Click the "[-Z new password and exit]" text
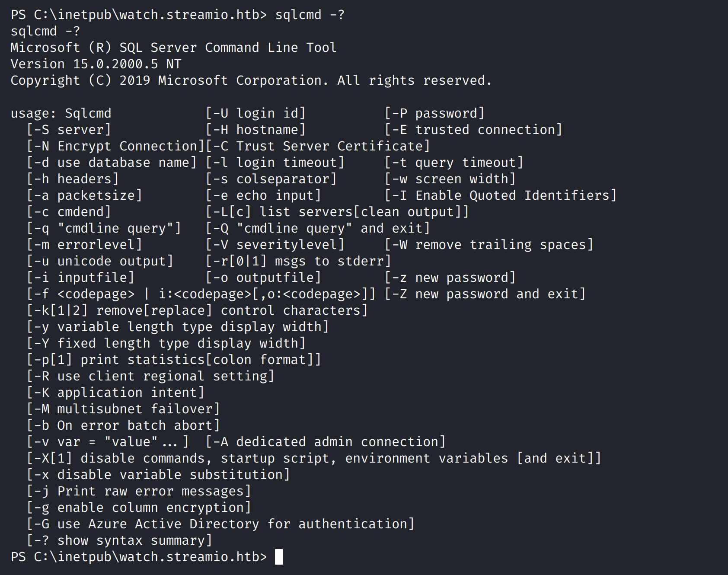 (485, 294)
